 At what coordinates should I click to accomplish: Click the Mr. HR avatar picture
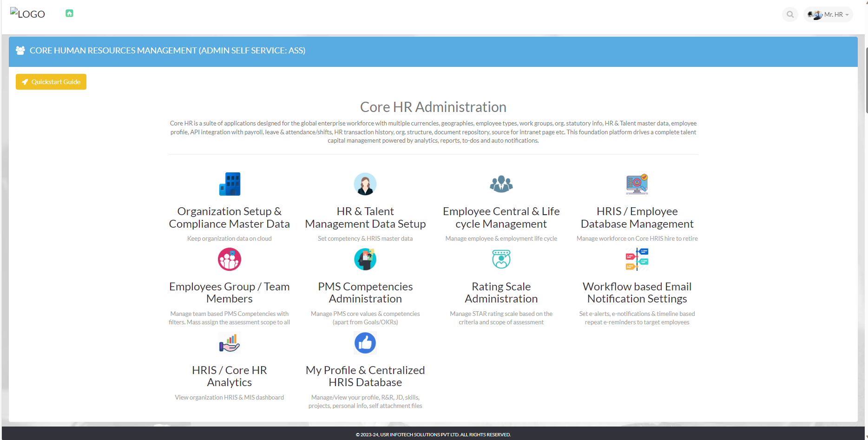click(815, 15)
